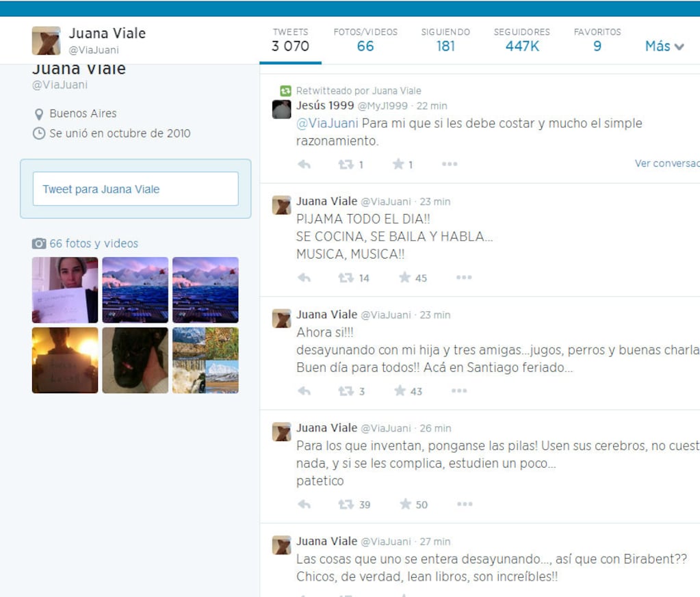Expand the Más dropdown menu
Image resolution: width=700 pixels, height=597 pixels.
tap(664, 46)
